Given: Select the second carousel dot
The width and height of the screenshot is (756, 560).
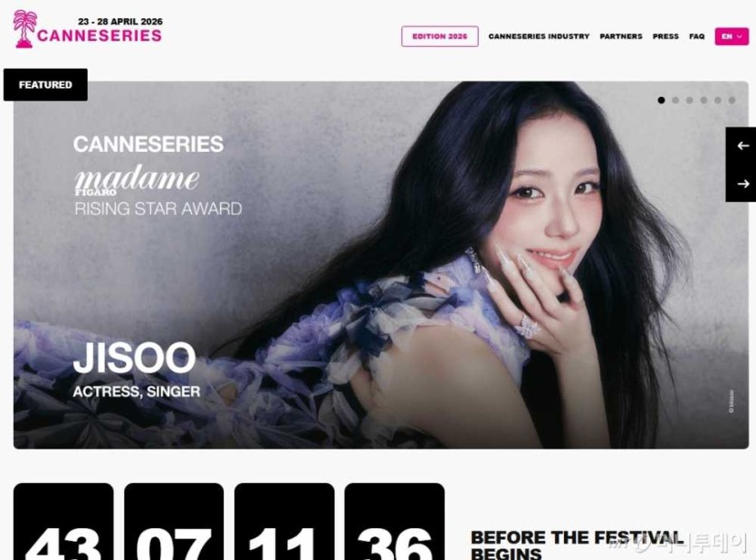Looking at the screenshot, I should 675,100.
